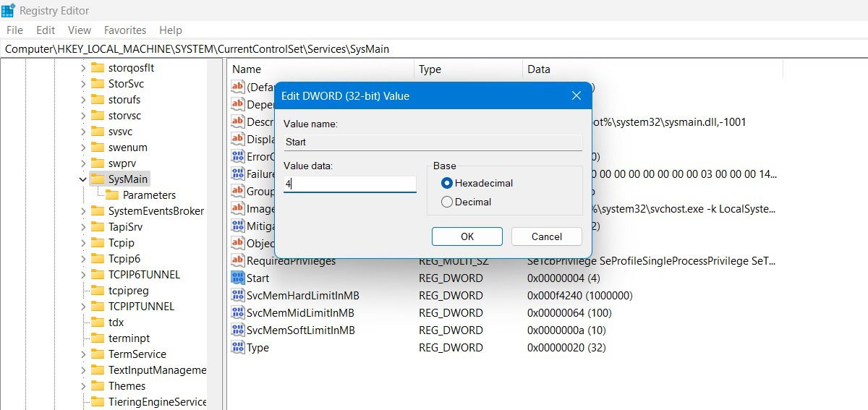Click the data 0x00000064 (100)
The image size is (868, 410).
coord(569,312)
